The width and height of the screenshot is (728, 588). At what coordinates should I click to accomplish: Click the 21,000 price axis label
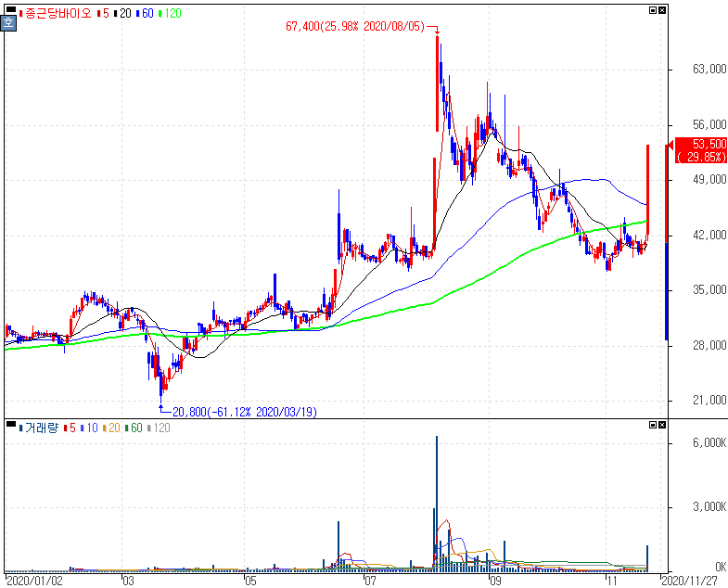tap(709, 400)
